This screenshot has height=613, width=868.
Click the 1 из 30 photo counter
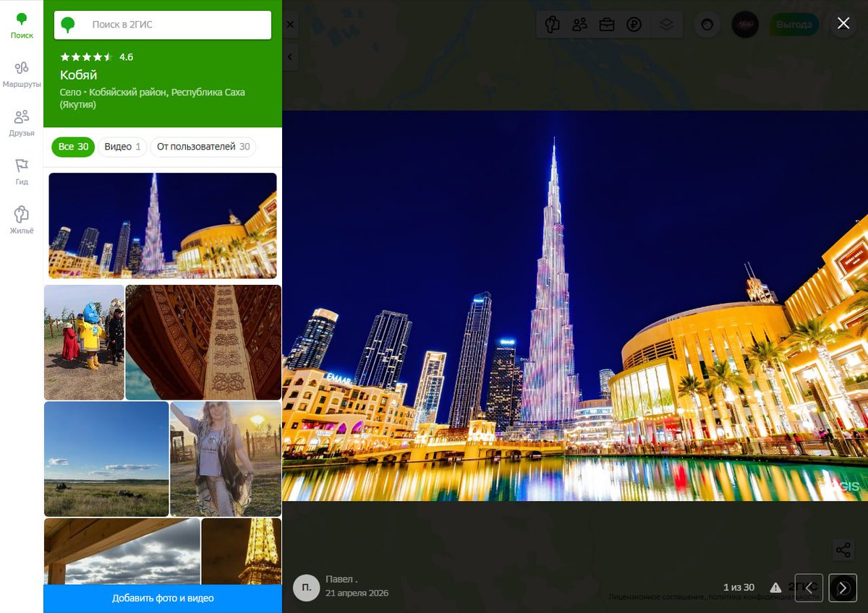739,588
